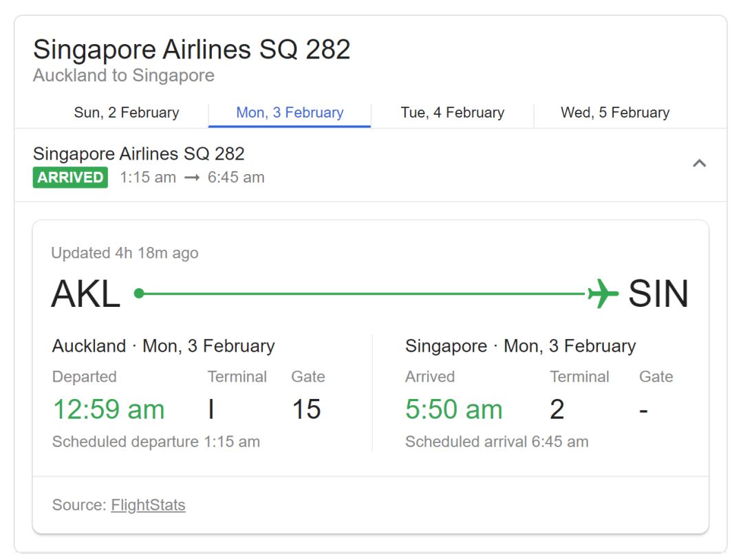Click the actual departure time 12:59 am
Image resolution: width=743 pixels, height=560 pixels.
click(x=109, y=409)
